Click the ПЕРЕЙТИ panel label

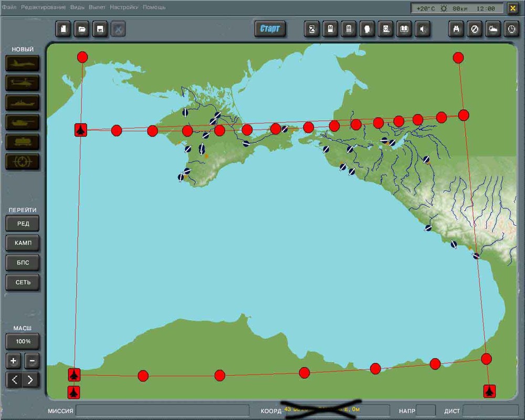point(23,210)
